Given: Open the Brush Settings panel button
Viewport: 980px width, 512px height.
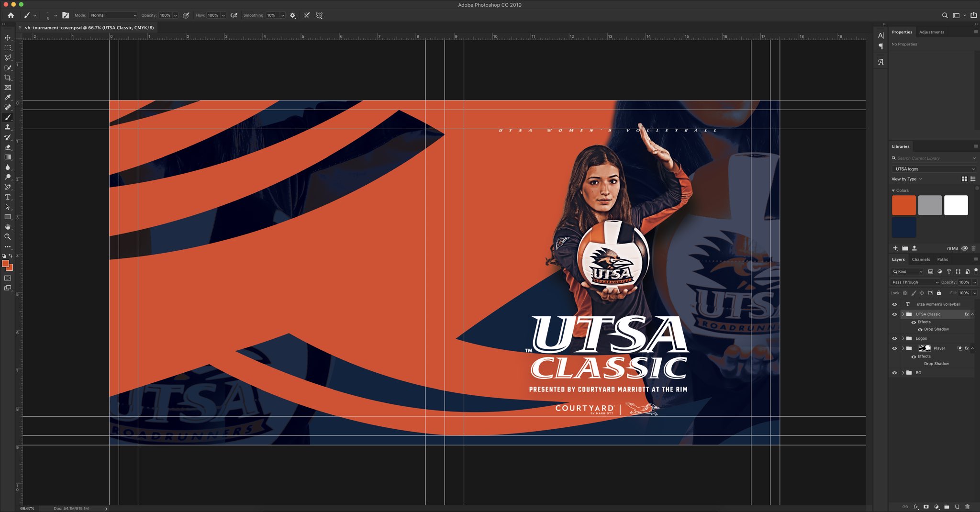Looking at the screenshot, I should (66, 15).
